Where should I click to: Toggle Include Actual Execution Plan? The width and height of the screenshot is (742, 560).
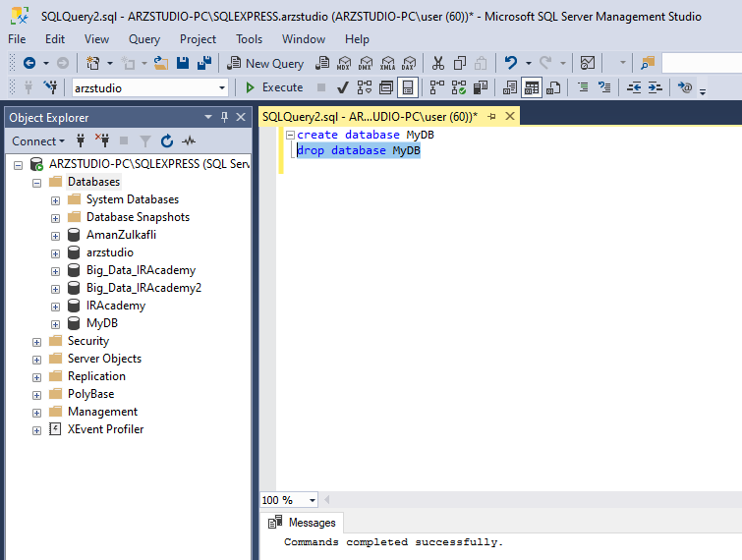coord(436,87)
